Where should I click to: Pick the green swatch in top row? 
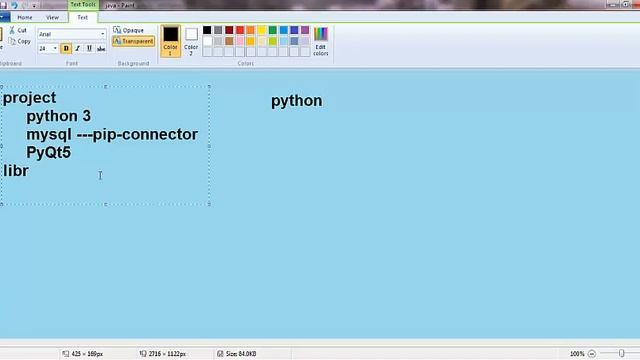pyautogui.click(x=273, y=30)
